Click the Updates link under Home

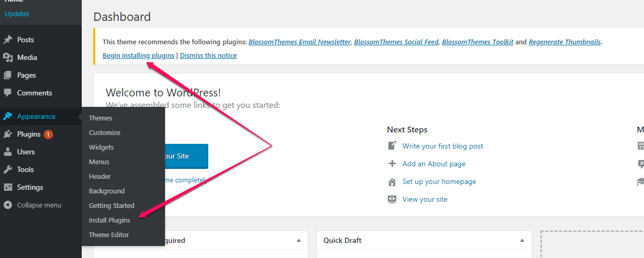pos(17,14)
